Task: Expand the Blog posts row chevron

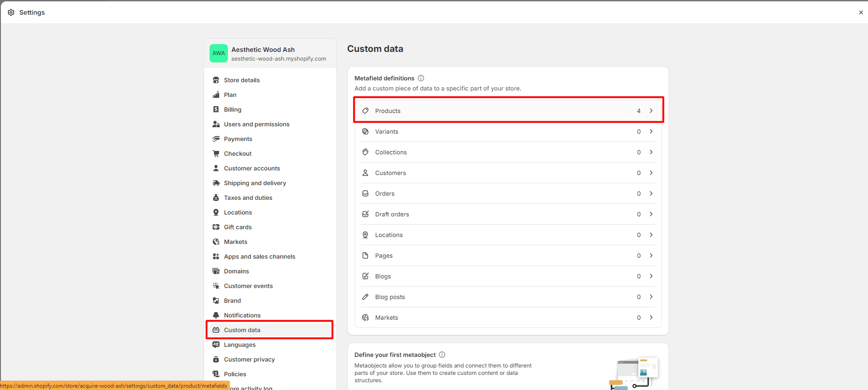Action: [651, 297]
